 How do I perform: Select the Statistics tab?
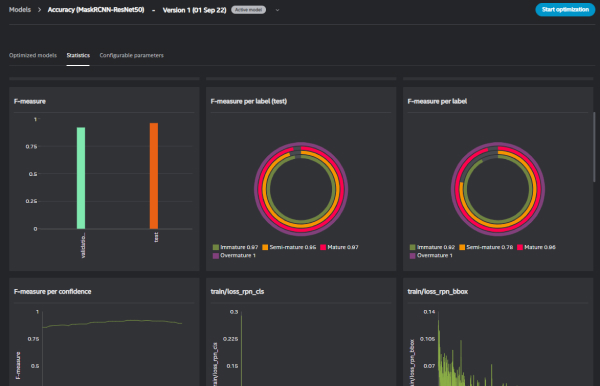[x=78, y=55]
